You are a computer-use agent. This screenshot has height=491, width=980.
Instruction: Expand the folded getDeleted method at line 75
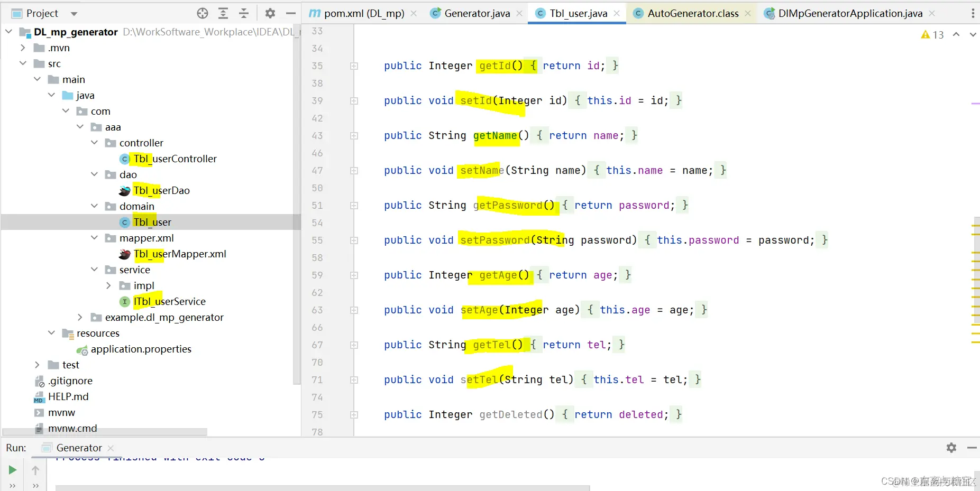pyautogui.click(x=354, y=415)
